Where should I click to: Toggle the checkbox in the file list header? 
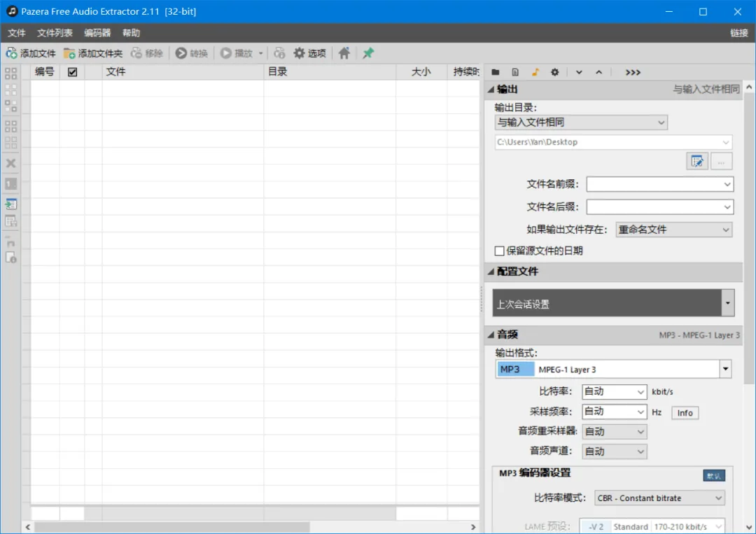click(x=72, y=72)
